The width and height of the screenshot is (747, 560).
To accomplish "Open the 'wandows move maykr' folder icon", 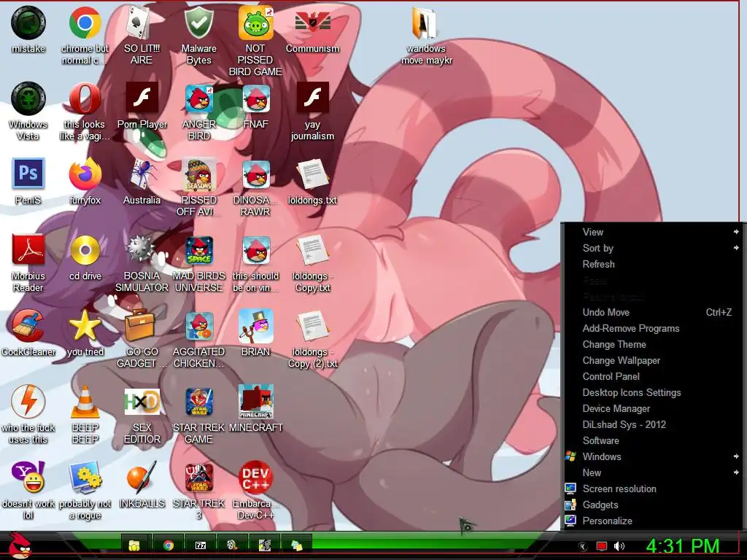I will 426,34.
